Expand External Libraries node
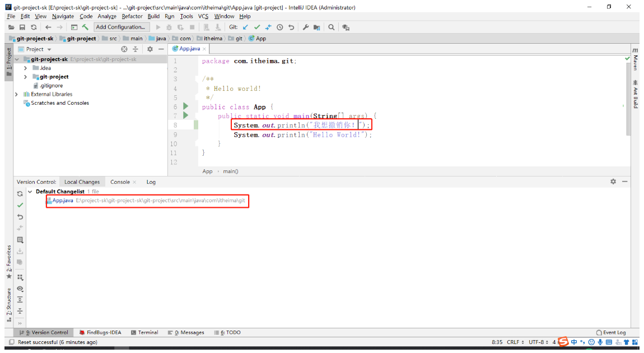The height and width of the screenshot is (353, 644). [17, 94]
